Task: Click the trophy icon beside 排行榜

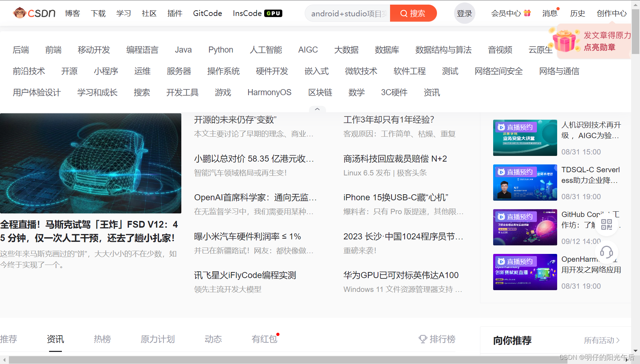Action: pyautogui.click(x=423, y=339)
